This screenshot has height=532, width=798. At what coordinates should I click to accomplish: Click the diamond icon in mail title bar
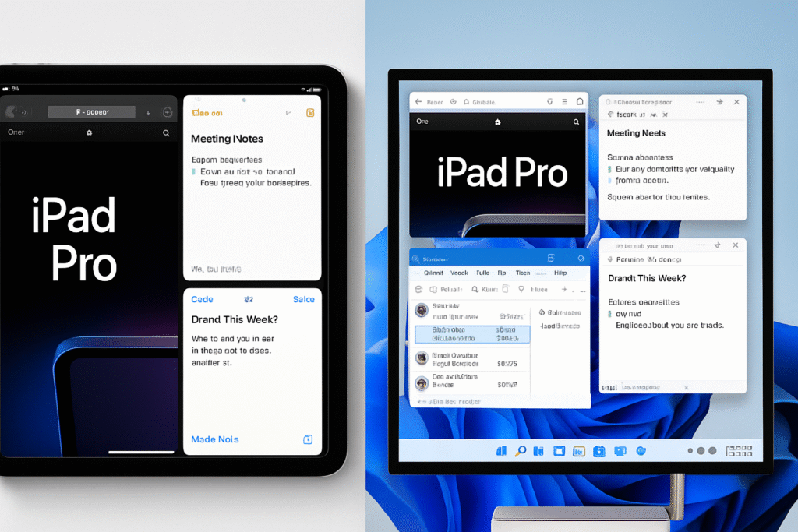point(581,259)
